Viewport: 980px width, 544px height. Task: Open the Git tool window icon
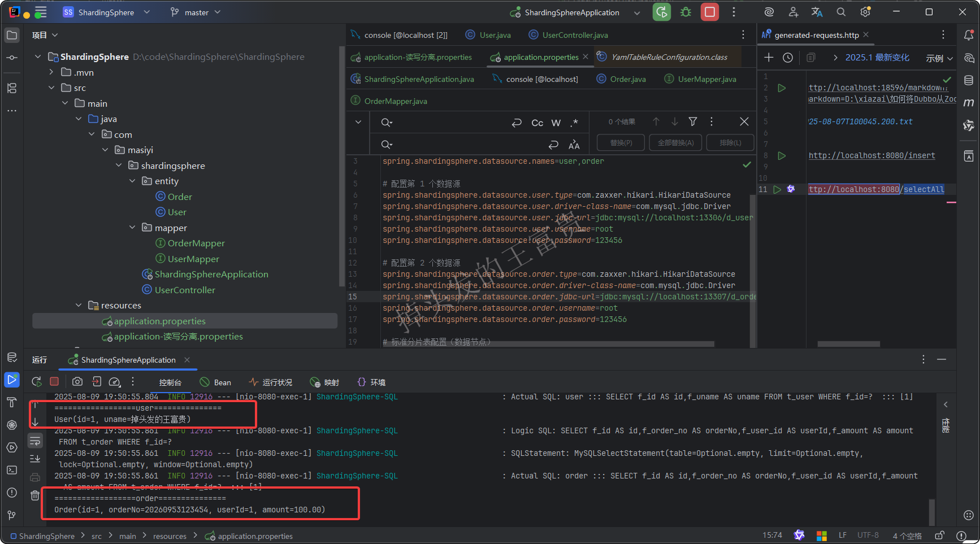pos(11,515)
